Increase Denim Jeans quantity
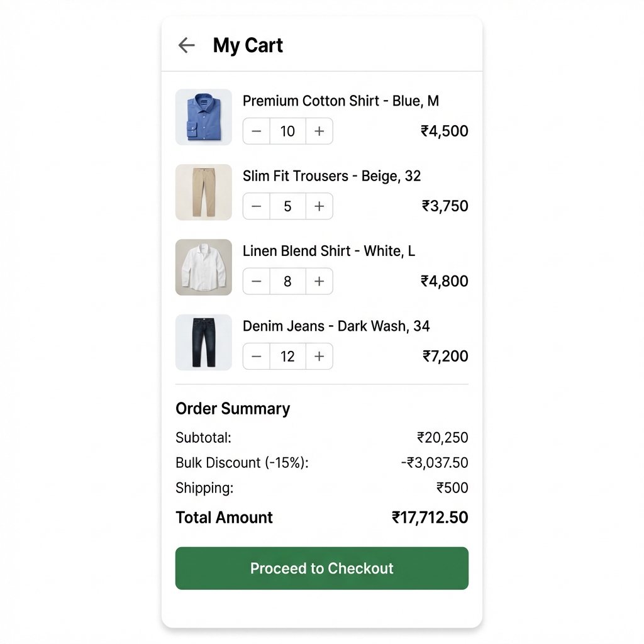The height and width of the screenshot is (644, 644). [319, 357]
